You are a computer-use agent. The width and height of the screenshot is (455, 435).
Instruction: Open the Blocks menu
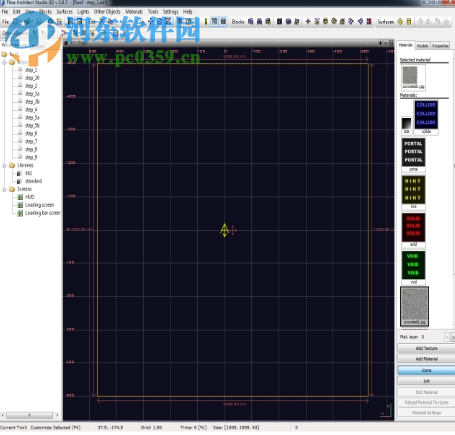pos(45,12)
